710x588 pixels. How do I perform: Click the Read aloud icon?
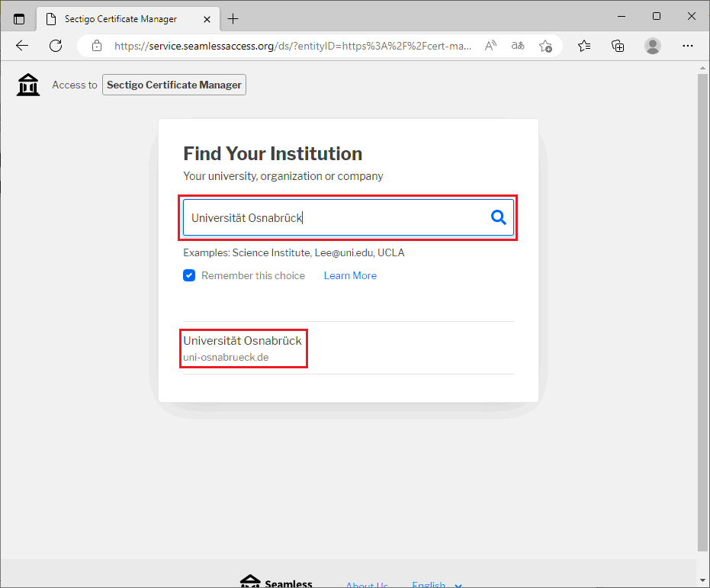click(x=491, y=46)
